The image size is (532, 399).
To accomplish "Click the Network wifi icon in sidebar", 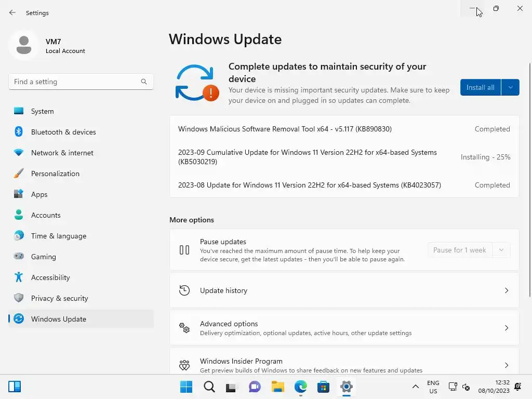I will (x=19, y=152).
